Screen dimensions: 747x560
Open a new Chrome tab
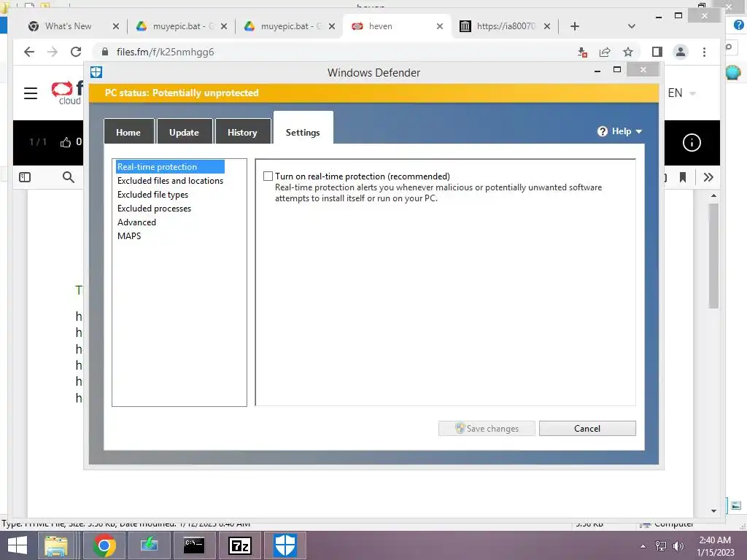tap(575, 26)
